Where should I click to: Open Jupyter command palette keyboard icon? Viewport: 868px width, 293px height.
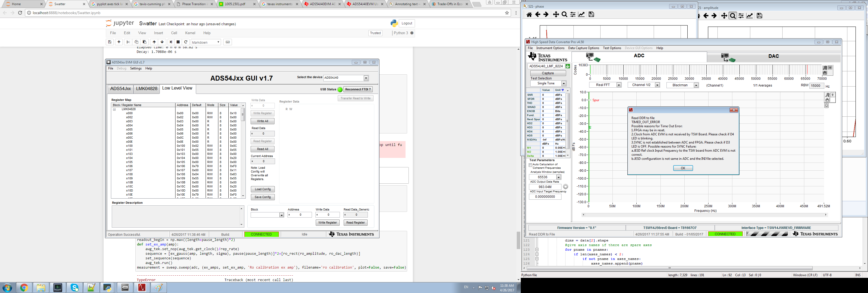[x=228, y=42]
